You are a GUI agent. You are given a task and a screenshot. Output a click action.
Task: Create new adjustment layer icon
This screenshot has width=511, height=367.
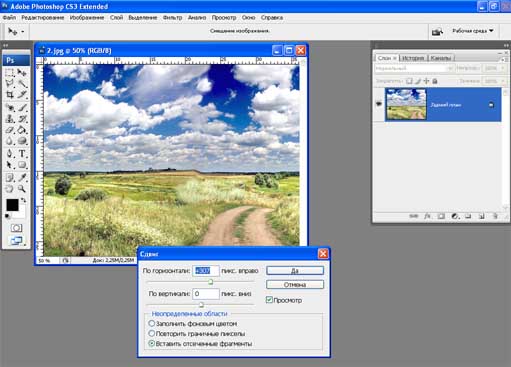click(x=455, y=216)
